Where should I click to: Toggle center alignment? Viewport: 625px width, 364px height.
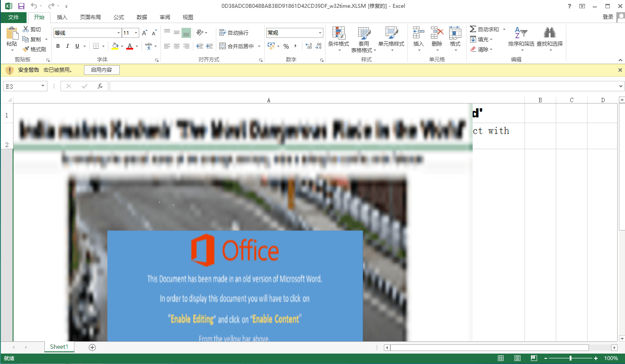point(177,46)
